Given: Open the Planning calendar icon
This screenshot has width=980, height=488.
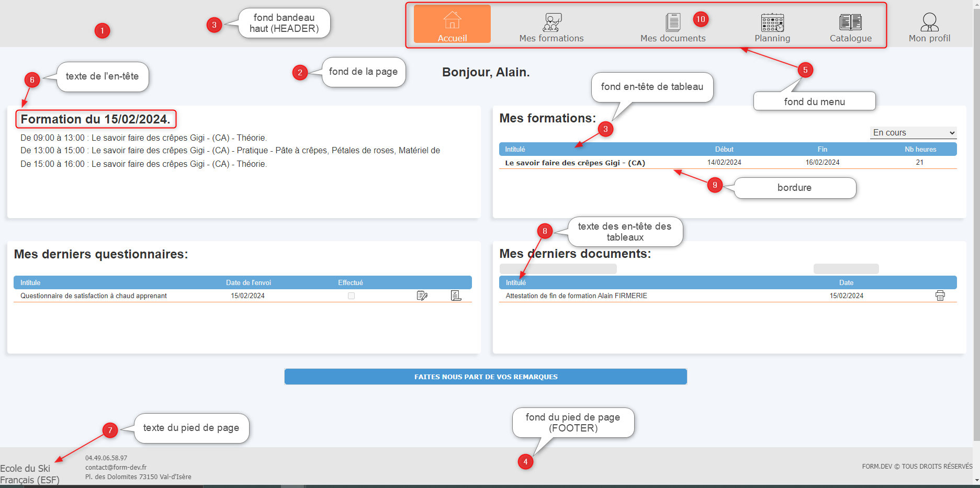Looking at the screenshot, I should 772,22.
